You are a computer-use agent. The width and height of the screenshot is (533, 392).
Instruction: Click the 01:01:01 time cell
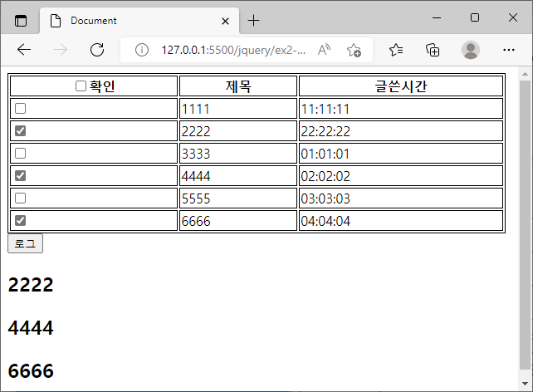click(401, 154)
